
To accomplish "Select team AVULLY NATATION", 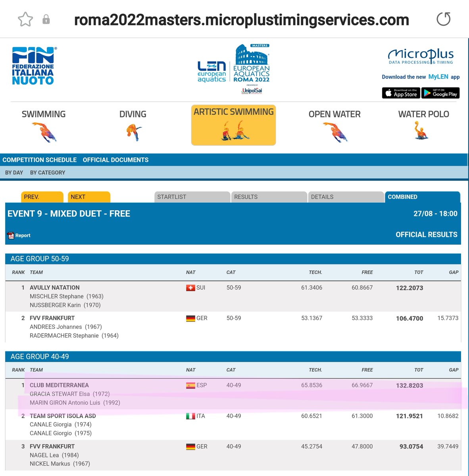I will click(x=55, y=288).
